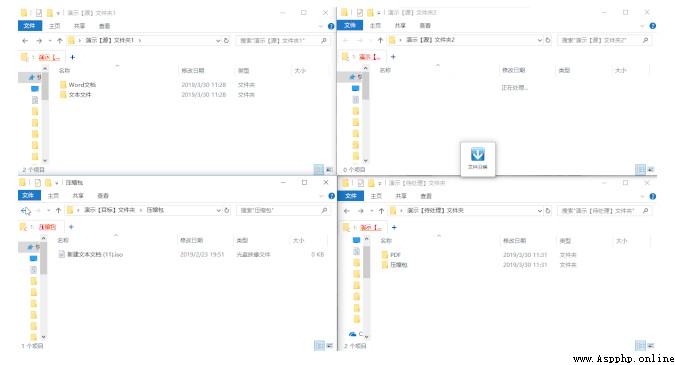Viewport: 675px width, 365px height.
Task: Open 主页 ribbon tab in top-left window
Action: tap(55, 26)
